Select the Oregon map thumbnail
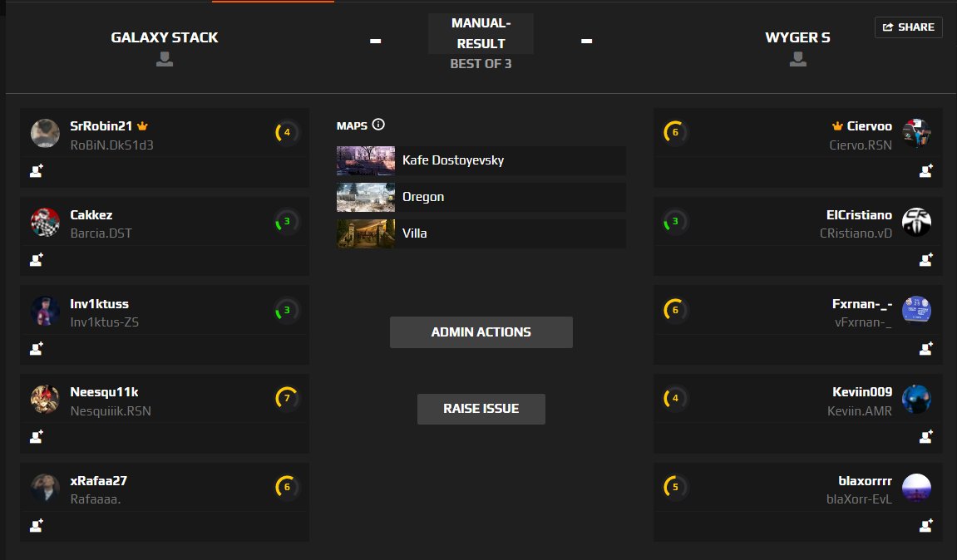The image size is (957, 560). coord(366,197)
